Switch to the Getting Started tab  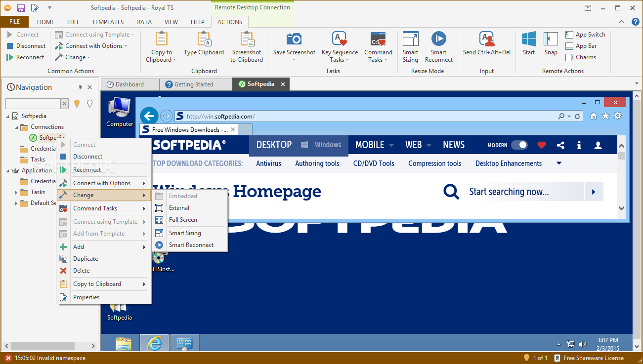[196, 84]
